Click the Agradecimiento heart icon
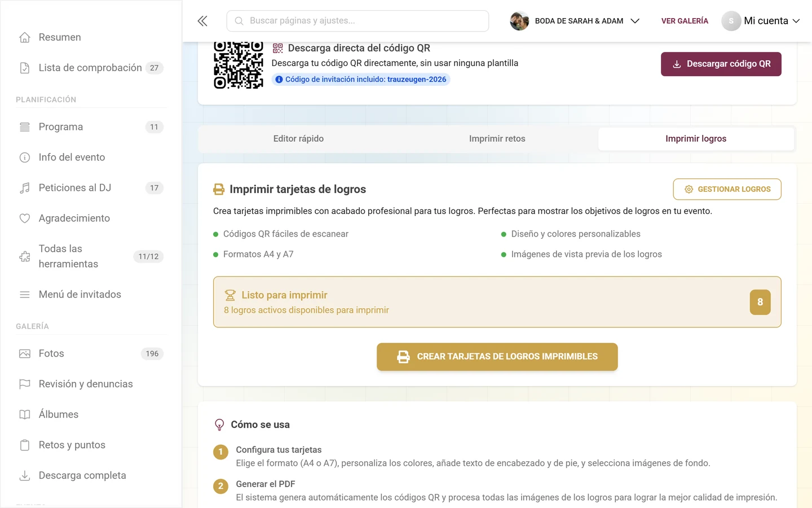The width and height of the screenshot is (812, 508). tap(25, 218)
